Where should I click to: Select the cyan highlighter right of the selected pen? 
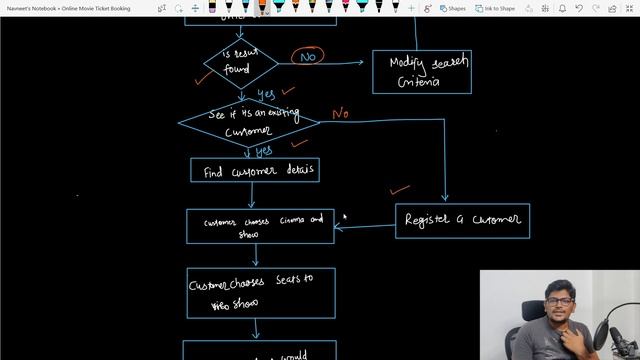(279, 7)
